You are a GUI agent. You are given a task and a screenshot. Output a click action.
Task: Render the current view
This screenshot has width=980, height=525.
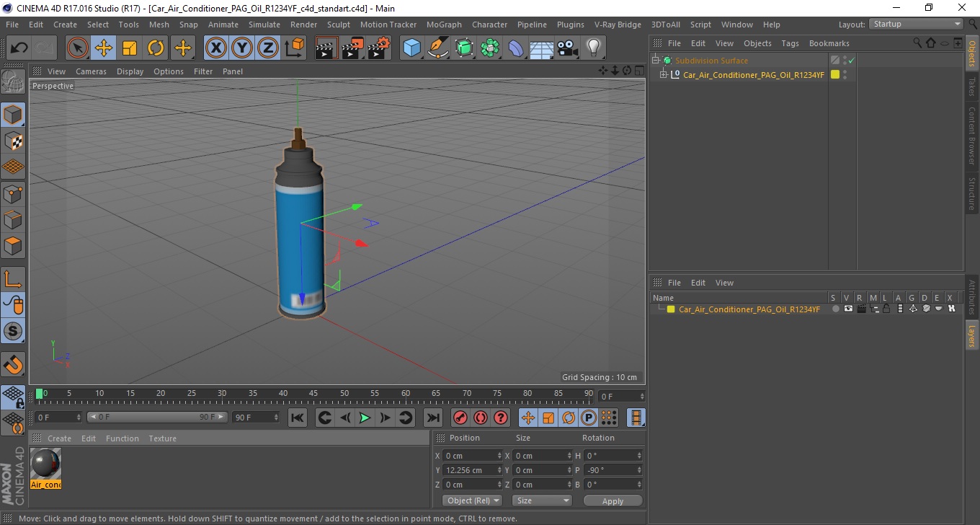pyautogui.click(x=327, y=48)
